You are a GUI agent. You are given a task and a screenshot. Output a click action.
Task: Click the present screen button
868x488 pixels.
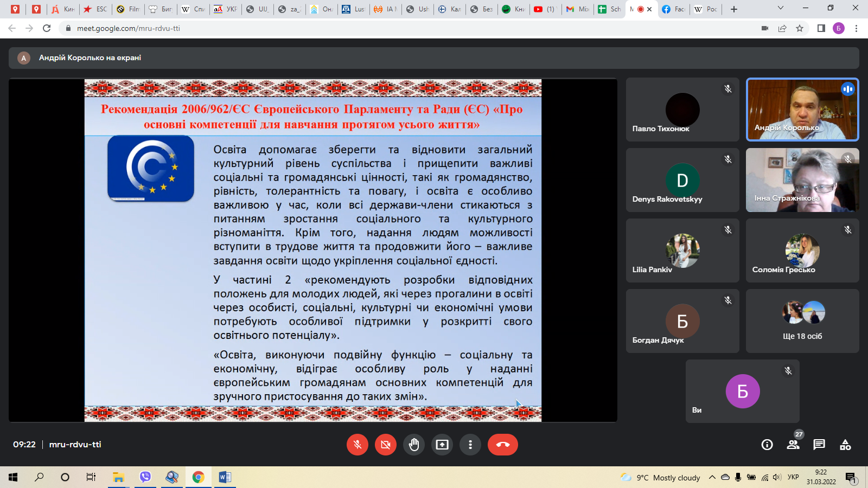(442, 445)
